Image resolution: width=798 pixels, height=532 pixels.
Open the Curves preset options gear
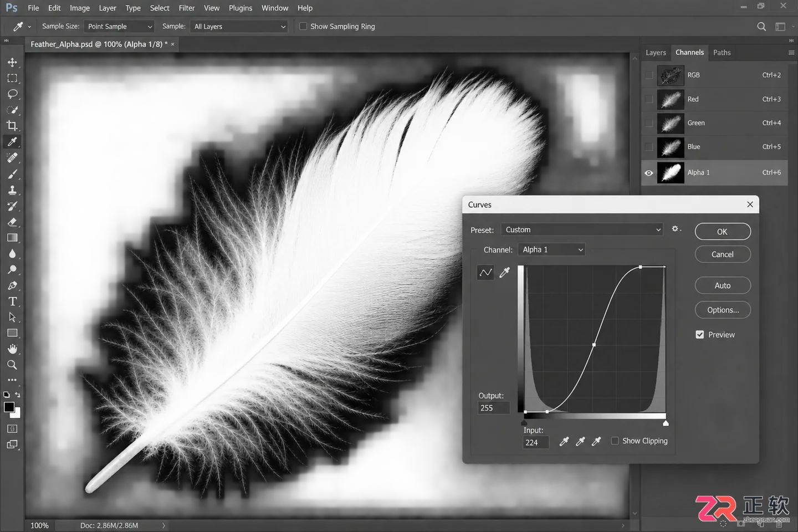pos(676,229)
